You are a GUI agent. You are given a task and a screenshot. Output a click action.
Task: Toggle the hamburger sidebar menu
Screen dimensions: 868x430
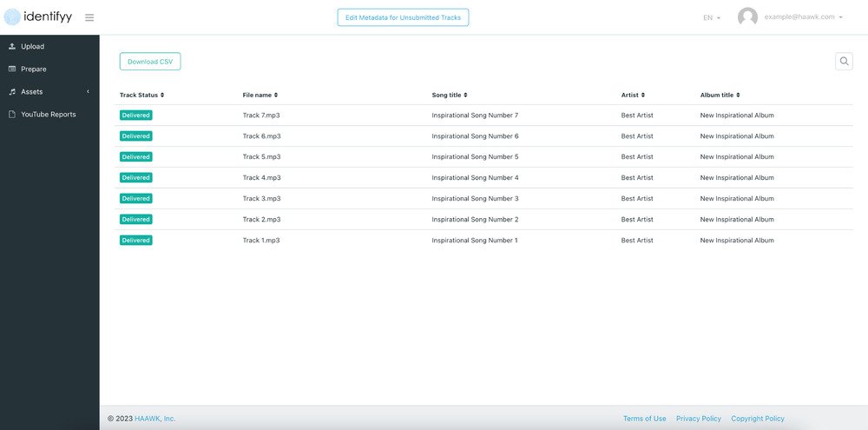click(89, 17)
